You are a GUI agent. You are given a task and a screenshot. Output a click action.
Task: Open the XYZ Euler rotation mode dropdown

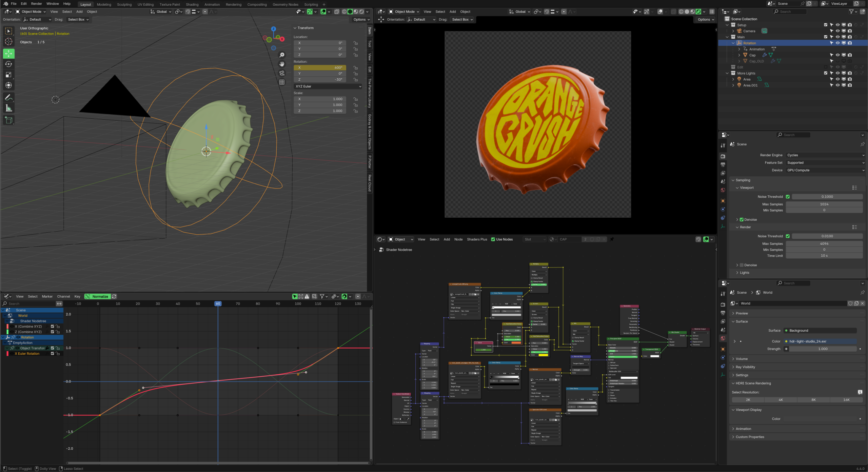coord(328,86)
